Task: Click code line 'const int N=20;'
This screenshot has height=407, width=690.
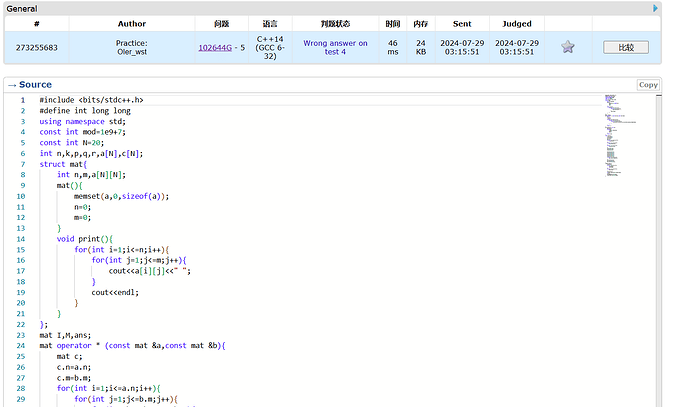Action: click(x=72, y=143)
